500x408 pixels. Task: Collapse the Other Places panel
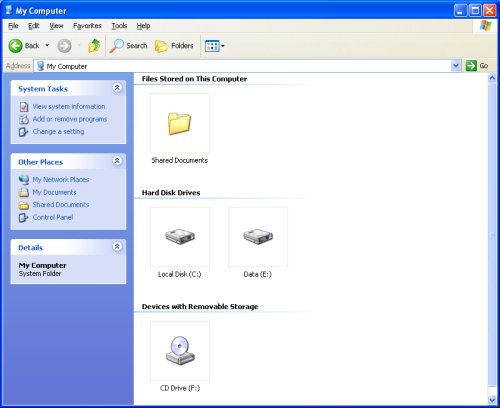coord(117,161)
